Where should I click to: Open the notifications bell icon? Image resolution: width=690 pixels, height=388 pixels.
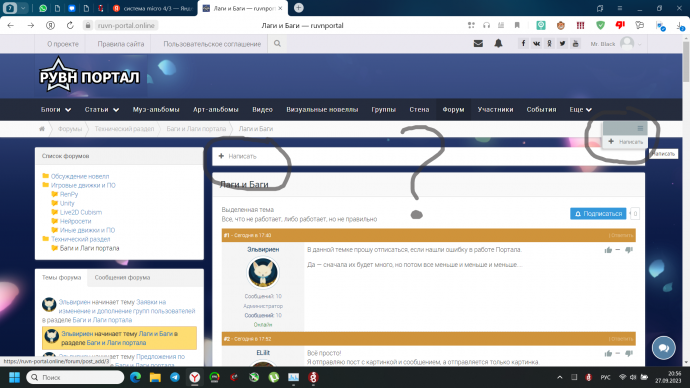pos(498,44)
